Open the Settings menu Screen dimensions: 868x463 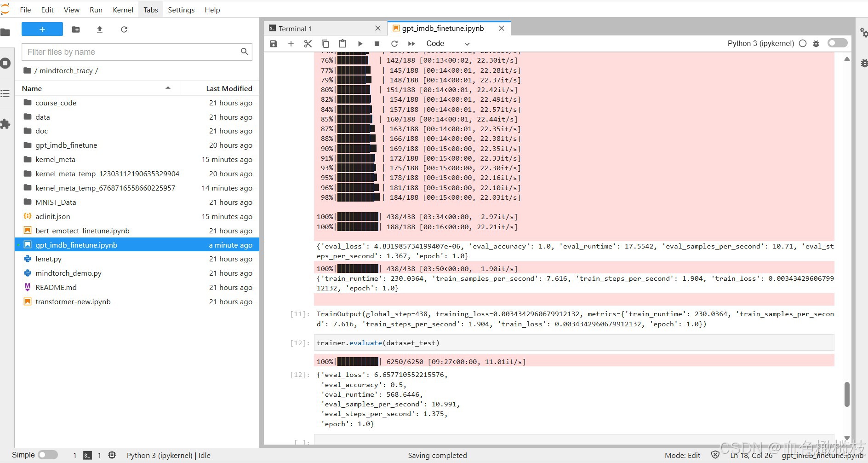pyautogui.click(x=181, y=10)
